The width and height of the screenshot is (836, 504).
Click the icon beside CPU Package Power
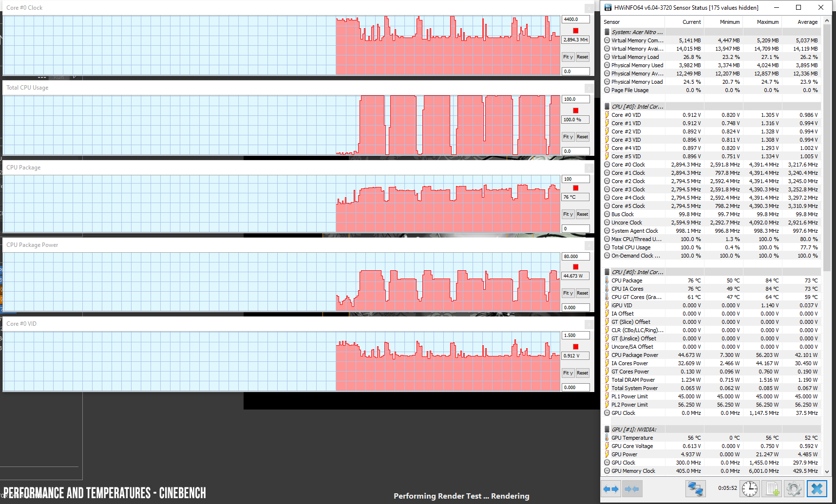[607, 355]
